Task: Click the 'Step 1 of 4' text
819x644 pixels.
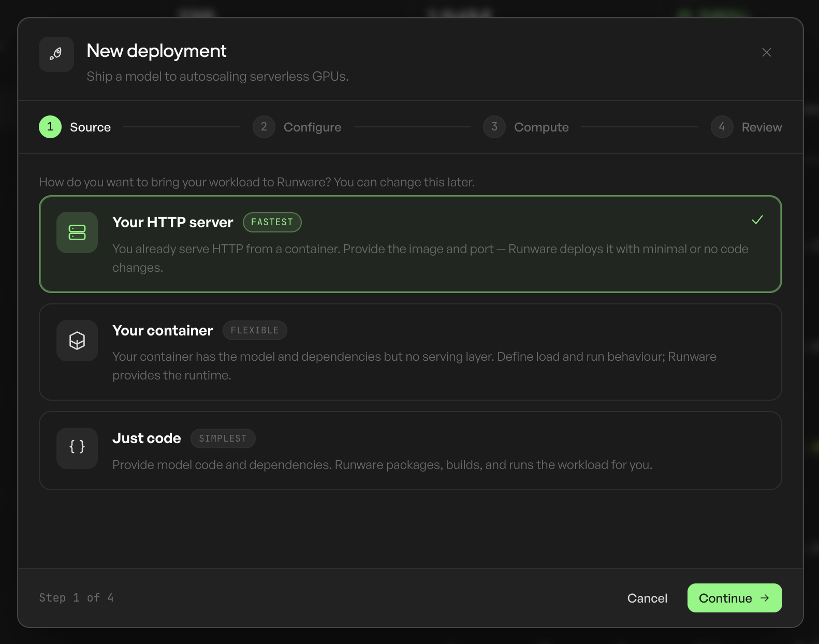Action: pyautogui.click(x=77, y=598)
